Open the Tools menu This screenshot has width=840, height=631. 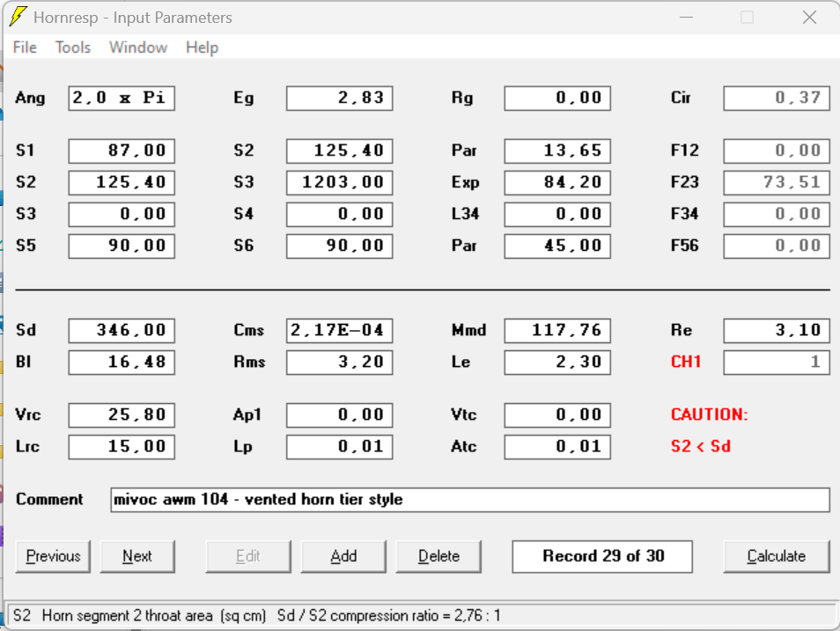[x=73, y=48]
